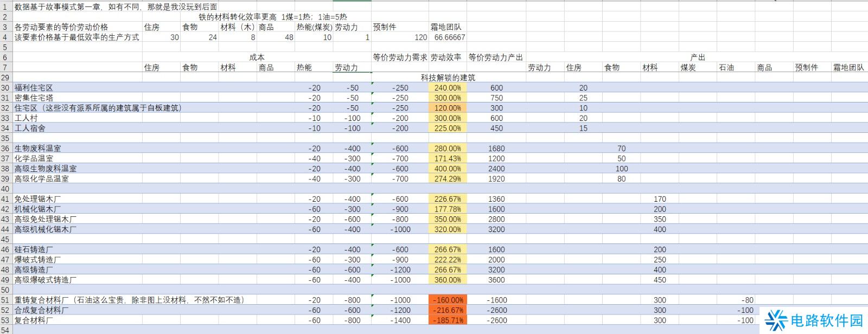The width and height of the screenshot is (868, 334).
Task: Click the 产出 merged header cell
Action: pyautogui.click(x=697, y=57)
